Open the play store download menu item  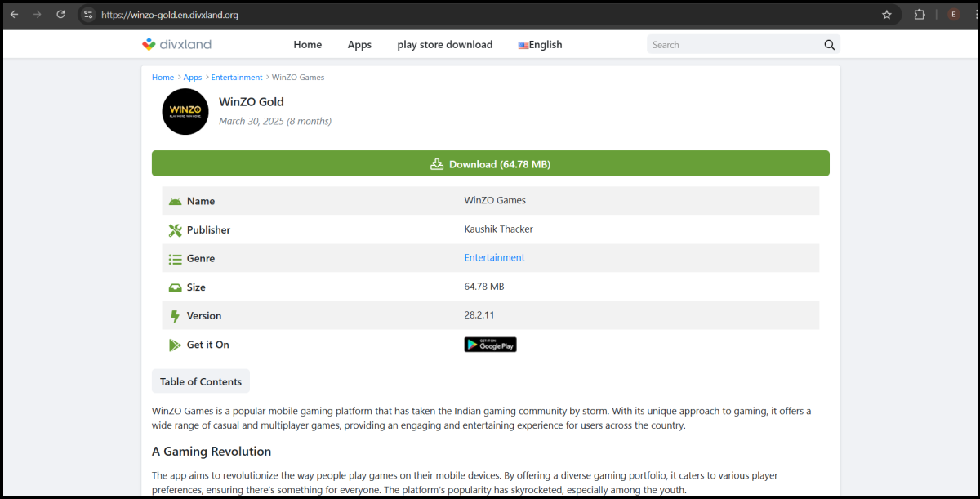tap(444, 44)
